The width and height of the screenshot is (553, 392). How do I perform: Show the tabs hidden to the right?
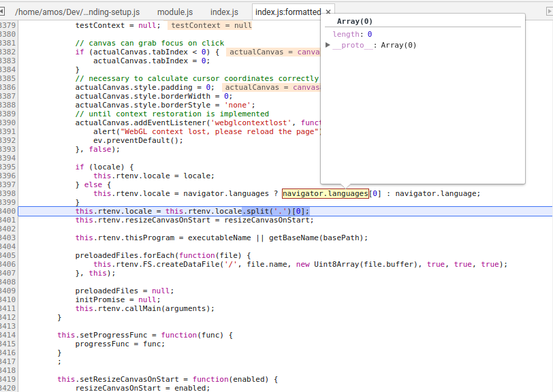pos(549,12)
